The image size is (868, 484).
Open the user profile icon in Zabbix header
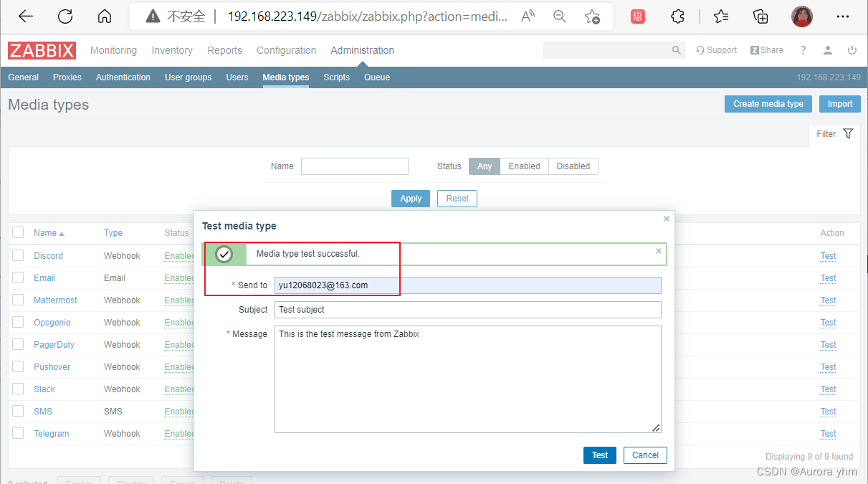(828, 50)
